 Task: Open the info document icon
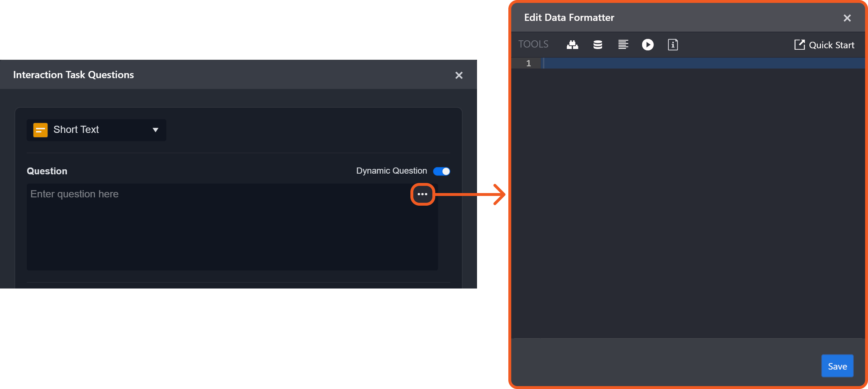tap(673, 45)
